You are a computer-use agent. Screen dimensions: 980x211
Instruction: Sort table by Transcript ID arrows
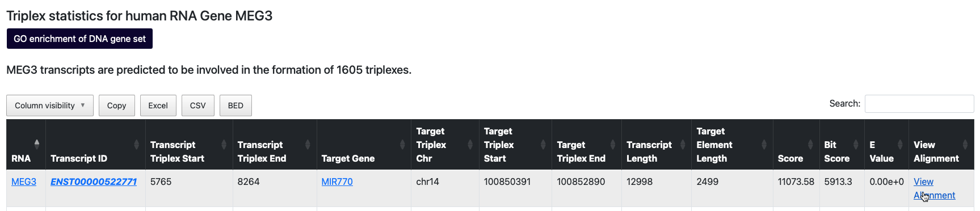pyautogui.click(x=136, y=144)
